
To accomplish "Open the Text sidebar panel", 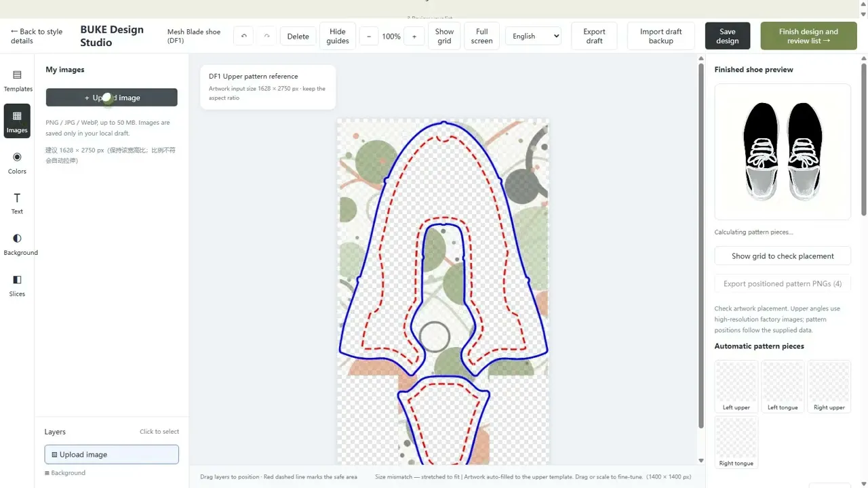I will pos(17,203).
